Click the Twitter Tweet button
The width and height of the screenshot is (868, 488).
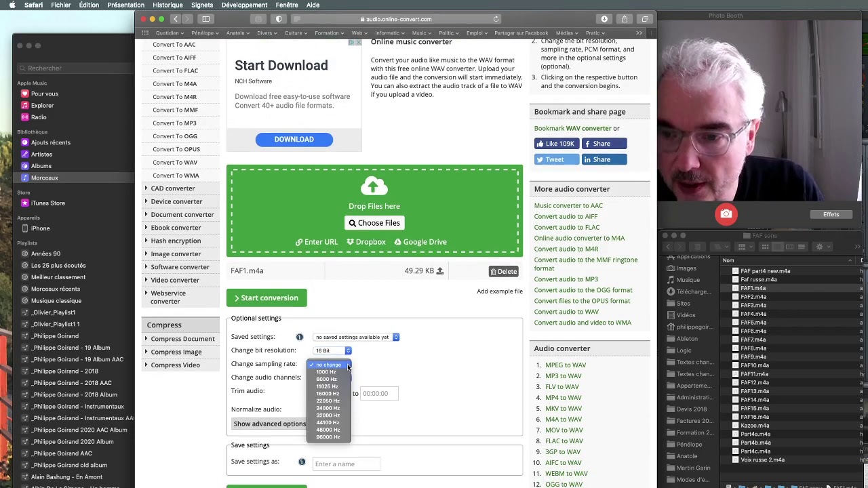click(556, 159)
